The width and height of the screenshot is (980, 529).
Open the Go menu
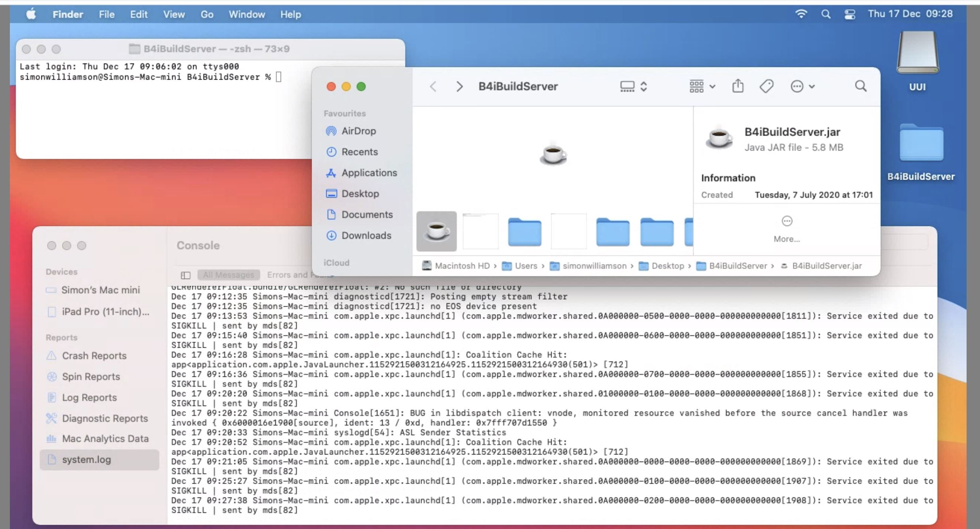point(207,14)
